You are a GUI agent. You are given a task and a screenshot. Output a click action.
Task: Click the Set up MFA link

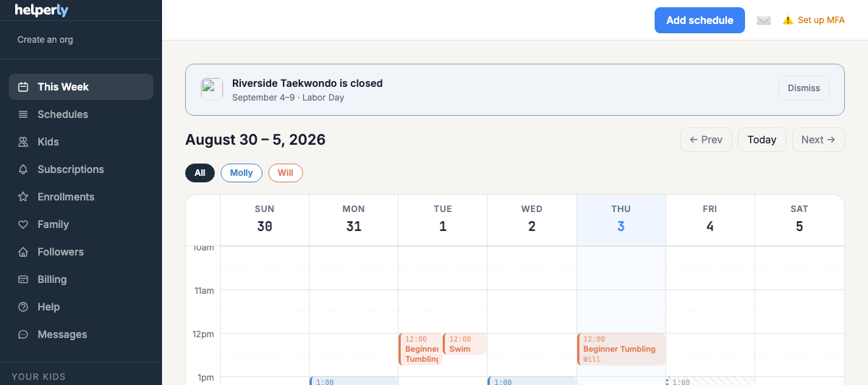[821, 20]
